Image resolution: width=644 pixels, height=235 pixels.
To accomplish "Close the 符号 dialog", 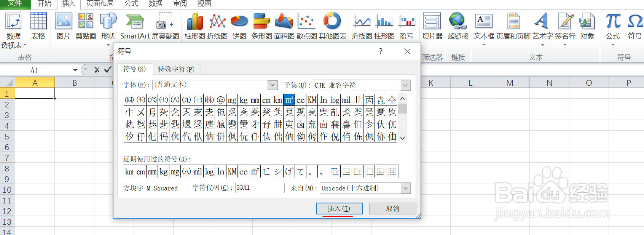I will click(407, 51).
